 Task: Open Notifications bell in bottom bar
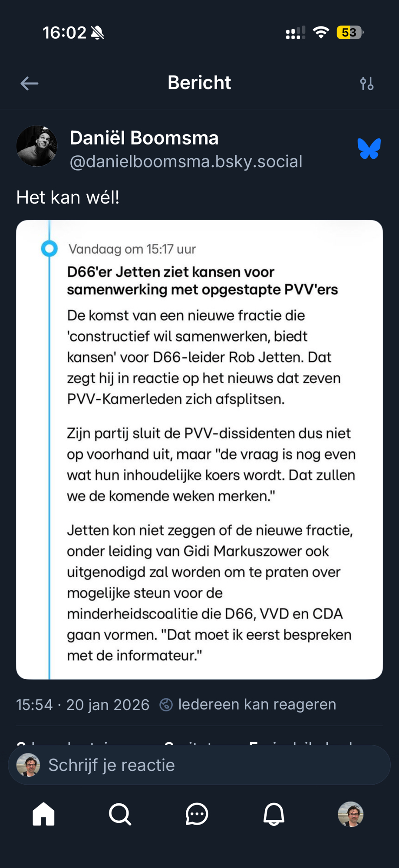click(274, 814)
